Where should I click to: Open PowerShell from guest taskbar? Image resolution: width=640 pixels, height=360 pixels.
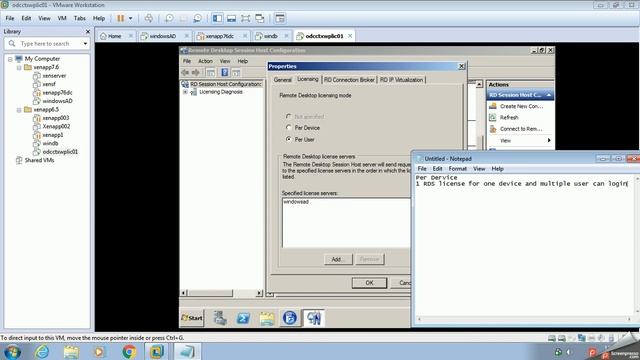click(243, 318)
